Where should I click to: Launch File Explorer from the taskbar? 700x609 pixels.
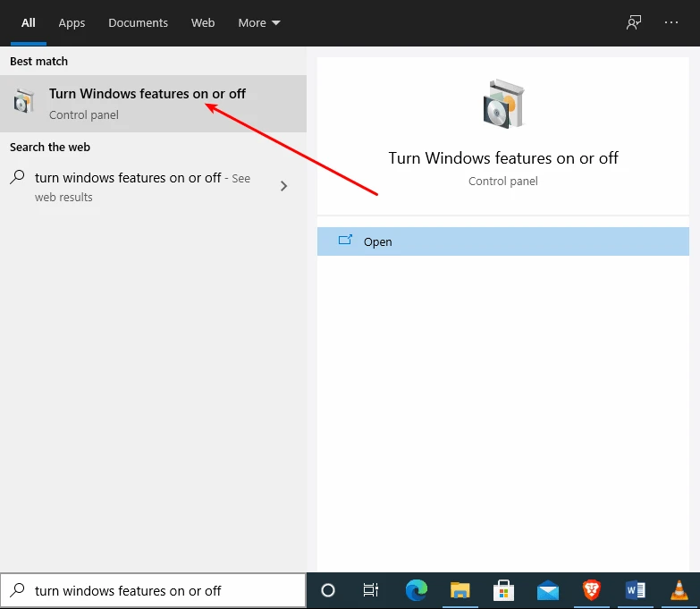click(460, 590)
